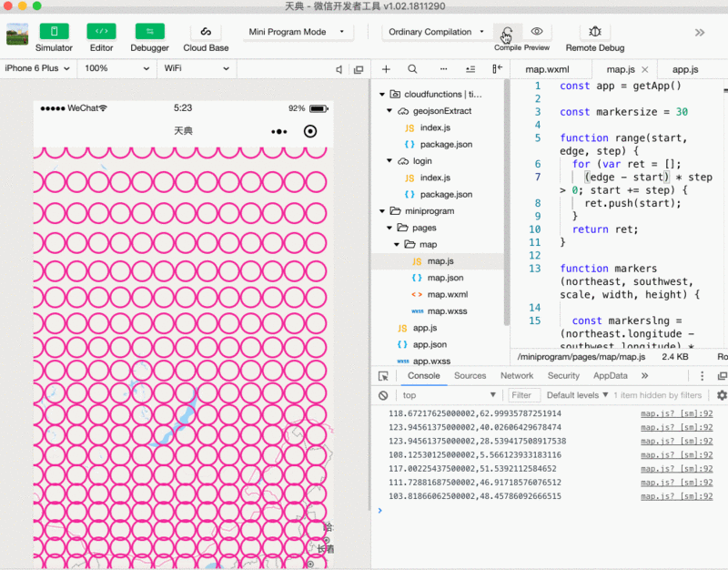Detach the simulator window icon
The width and height of the screenshot is (728, 570).
point(359,69)
